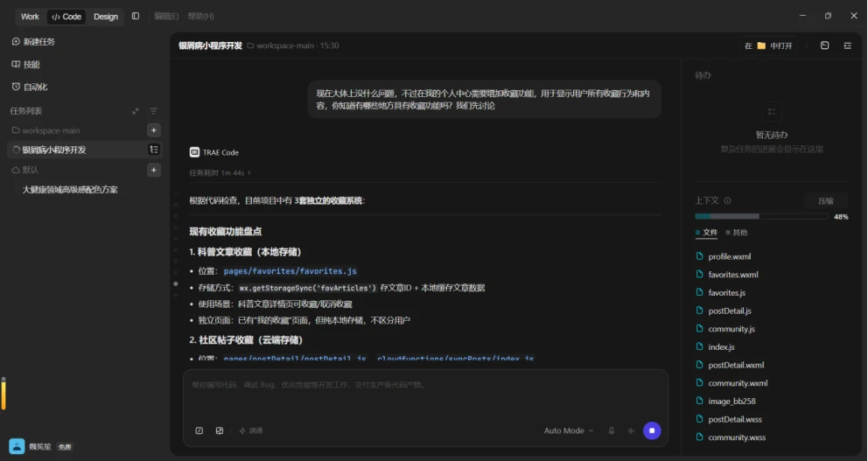The width and height of the screenshot is (868, 461).
Task: Stop generation with the purple stop button
Action: click(x=652, y=430)
